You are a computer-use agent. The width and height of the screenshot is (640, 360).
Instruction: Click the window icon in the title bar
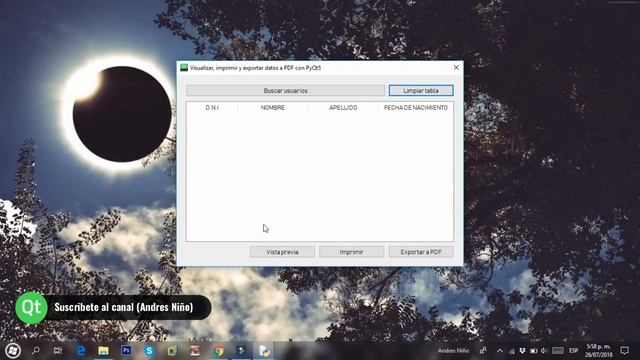click(x=184, y=67)
